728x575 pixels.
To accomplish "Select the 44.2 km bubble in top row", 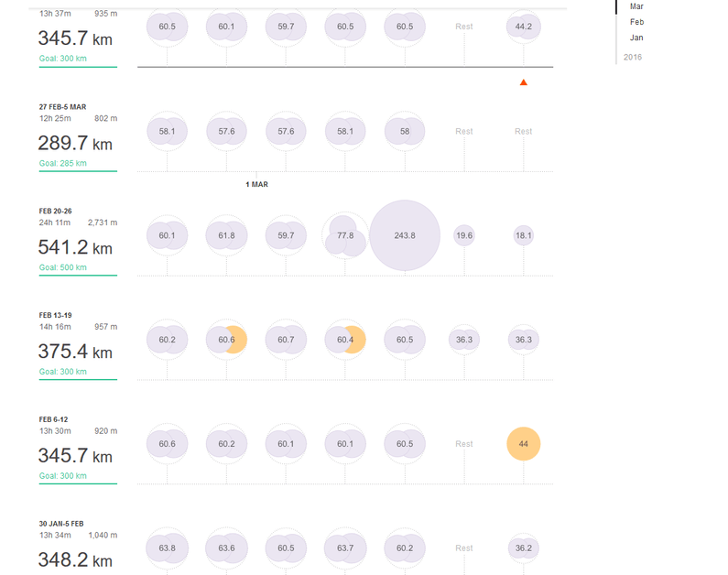I will [x=523, y=27].
